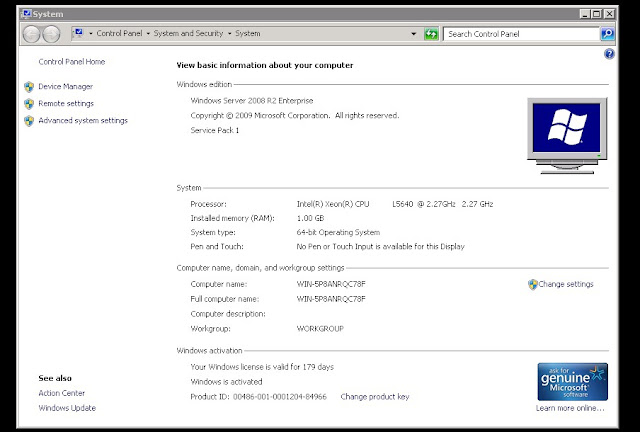Click the Windows is activated text
640x432 pixels.
tap(226, 382)
